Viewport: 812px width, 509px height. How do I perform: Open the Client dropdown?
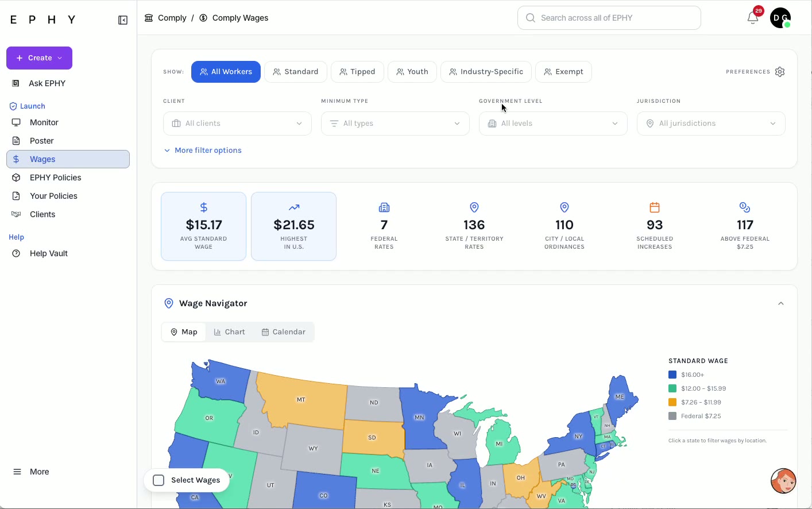tap(237, 124)
